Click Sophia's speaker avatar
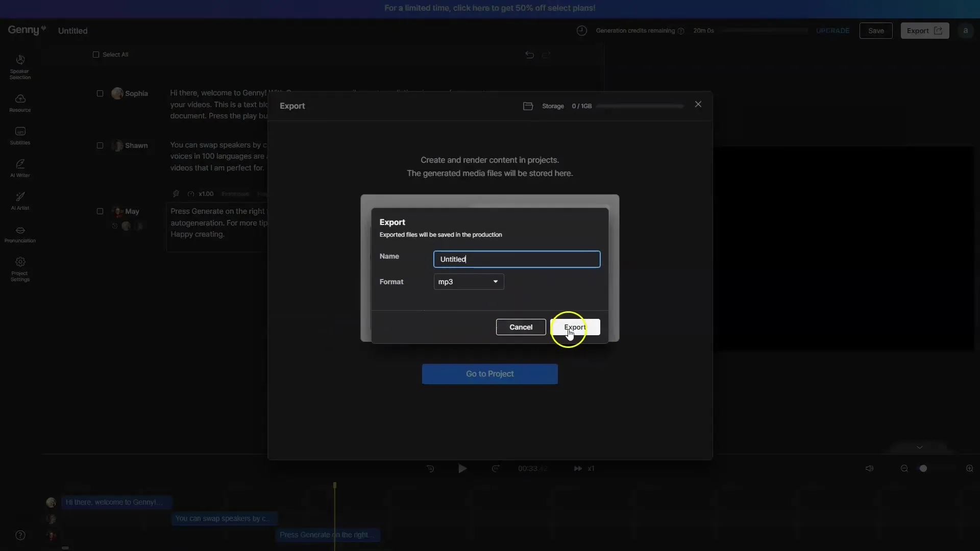This screenshot has width=980, height=551. [x=117, y=93]
